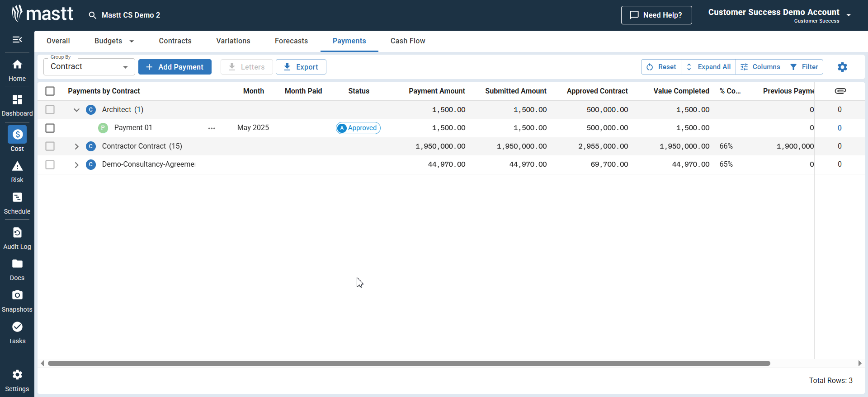Click the Reset button
Image resolution: width=868 pixels, height=397 pixels.
[x=661, y=67]
